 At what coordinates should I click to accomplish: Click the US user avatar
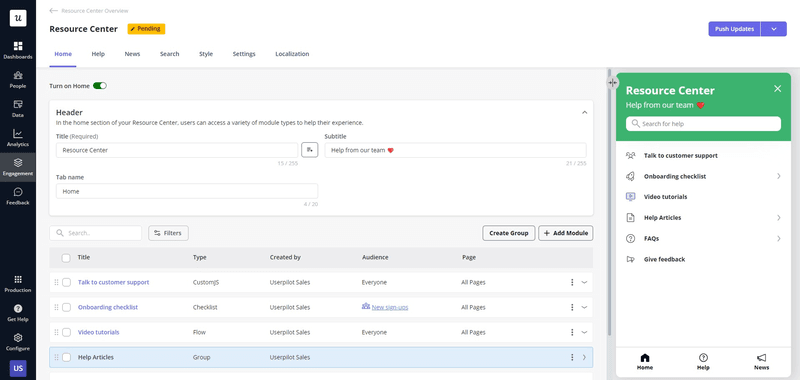pyautogui.click(x=18, y=368)
